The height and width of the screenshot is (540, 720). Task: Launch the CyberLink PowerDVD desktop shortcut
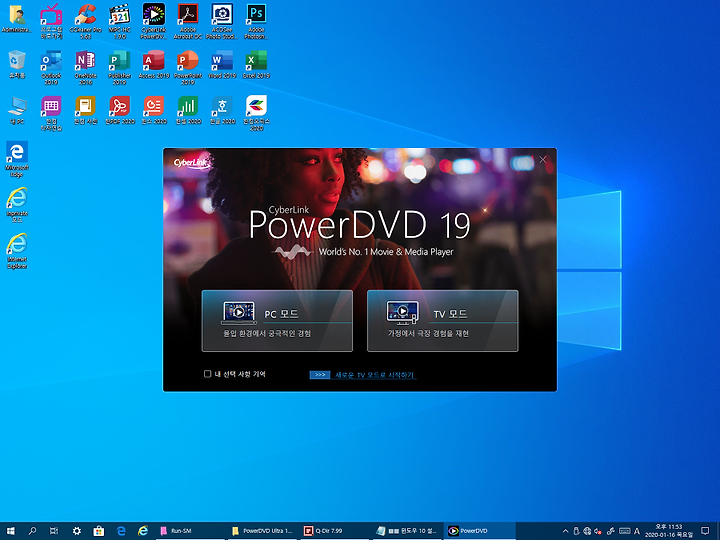154,21
